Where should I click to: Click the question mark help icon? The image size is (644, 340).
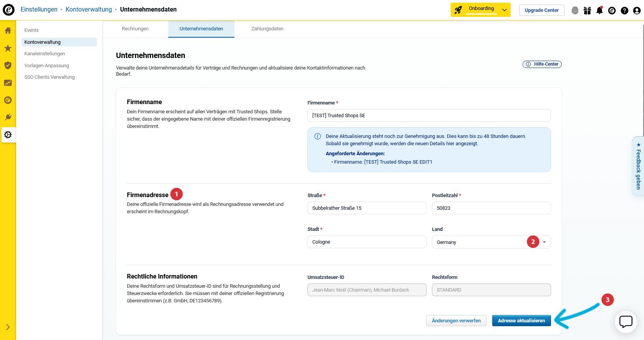pos(624,10)
